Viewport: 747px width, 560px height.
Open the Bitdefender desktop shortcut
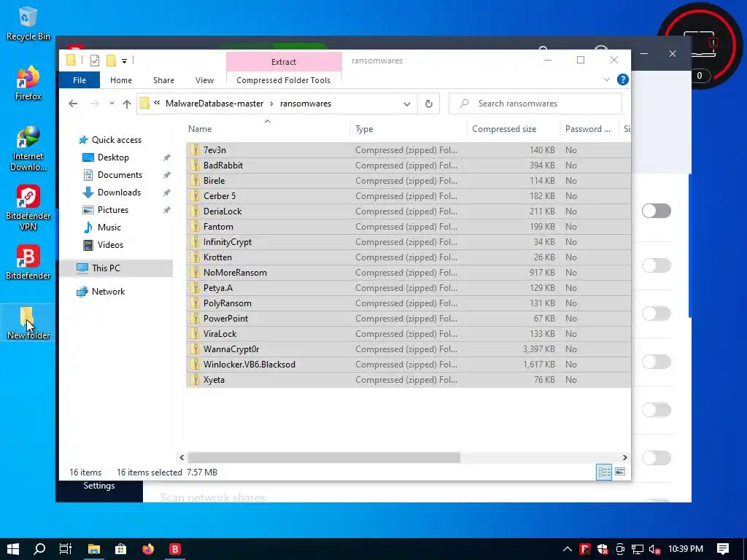click(x=28, y=262)
